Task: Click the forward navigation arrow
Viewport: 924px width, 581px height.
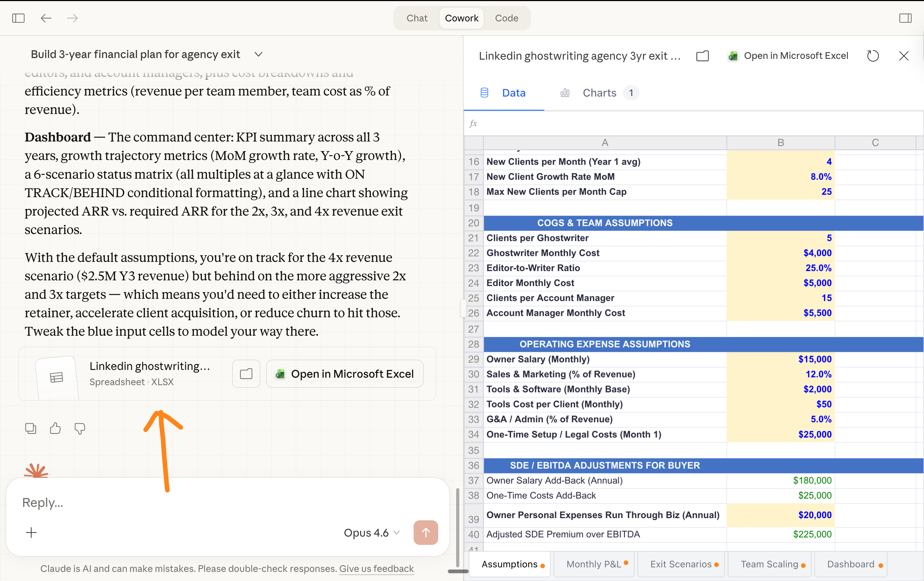Action: (72, 18)
